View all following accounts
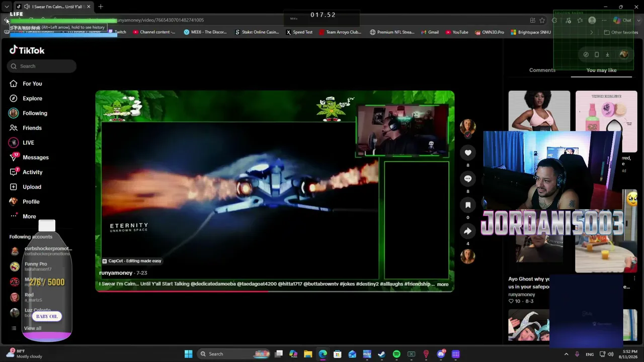The height and width of the screenshot is (362, 644). (33, 328)
